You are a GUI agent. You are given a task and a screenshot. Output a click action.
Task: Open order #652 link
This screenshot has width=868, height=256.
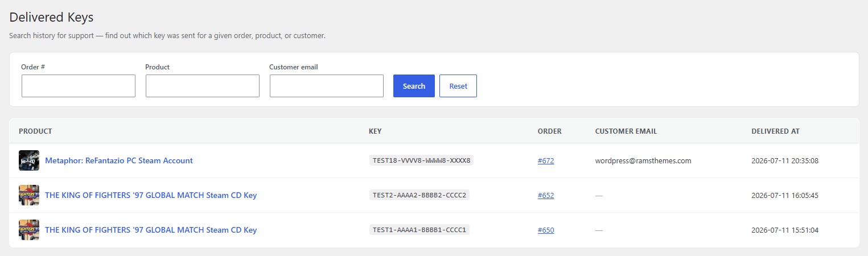click(546, 195)
